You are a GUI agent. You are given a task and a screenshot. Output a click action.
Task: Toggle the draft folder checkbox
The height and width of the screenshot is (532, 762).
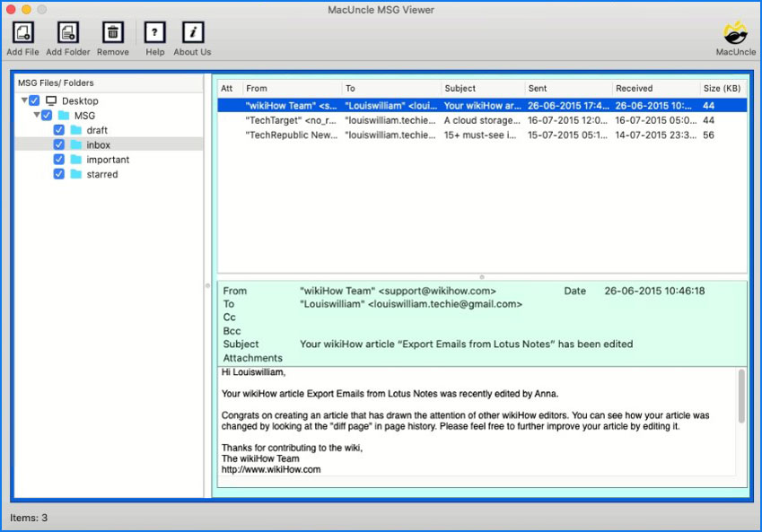coord(59,130)
